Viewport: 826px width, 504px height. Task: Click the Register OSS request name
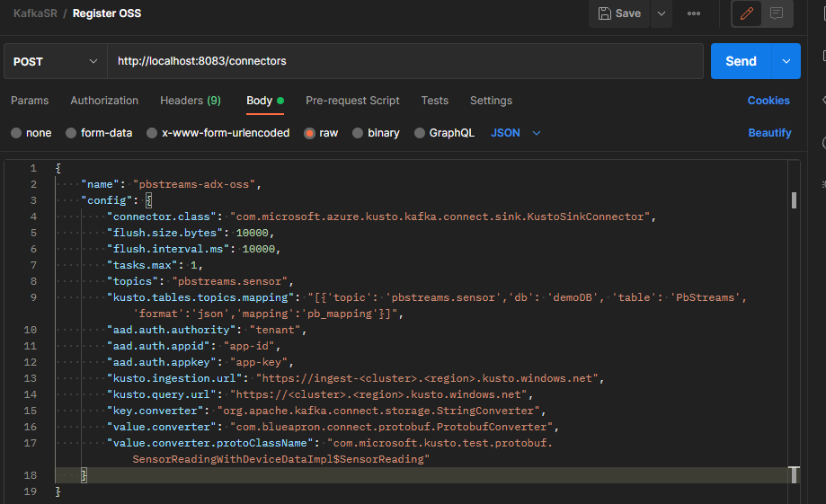pos(107,13)
